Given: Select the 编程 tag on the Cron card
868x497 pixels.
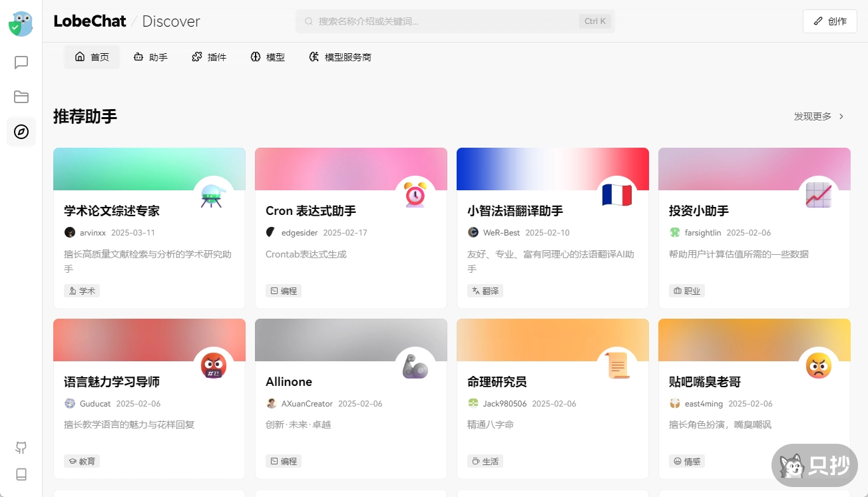Looking at the screenshot, I should pyautogui.click(x=284, y=290).
